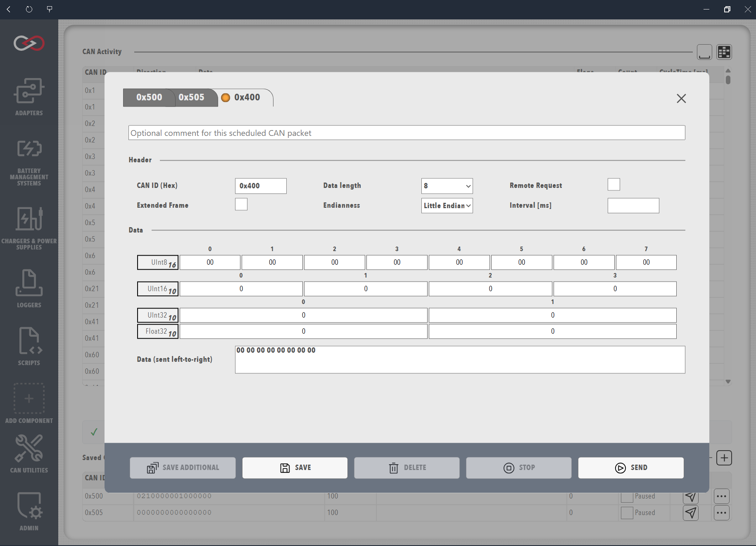Open the Admin section
Image resolution: width=756 pixels, height=546 pixels.
pos(29,511)
